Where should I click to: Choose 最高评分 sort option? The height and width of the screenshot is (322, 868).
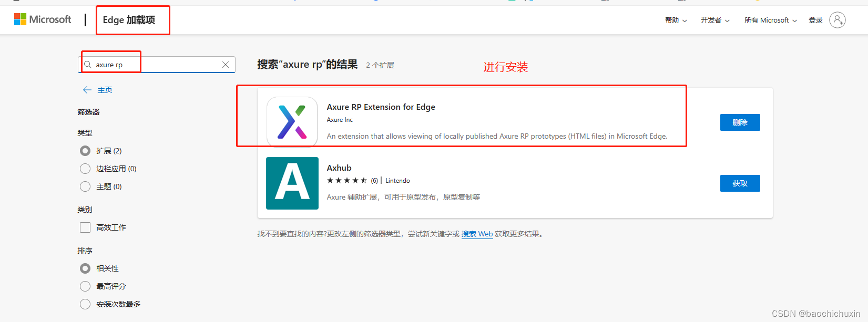coord(85,286)
